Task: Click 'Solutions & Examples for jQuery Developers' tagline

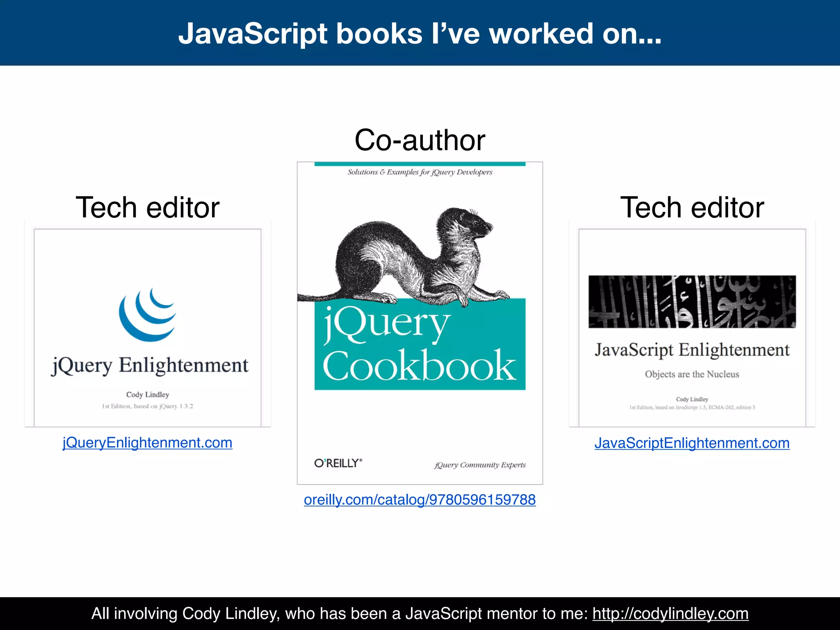Action: [x=420, y=172]
